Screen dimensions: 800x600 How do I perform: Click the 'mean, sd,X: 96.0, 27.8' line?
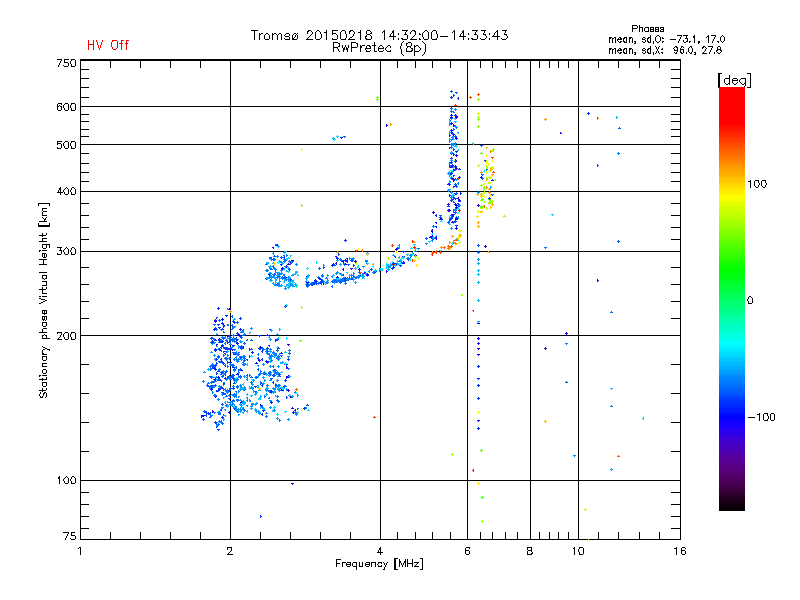coord(665,50)
